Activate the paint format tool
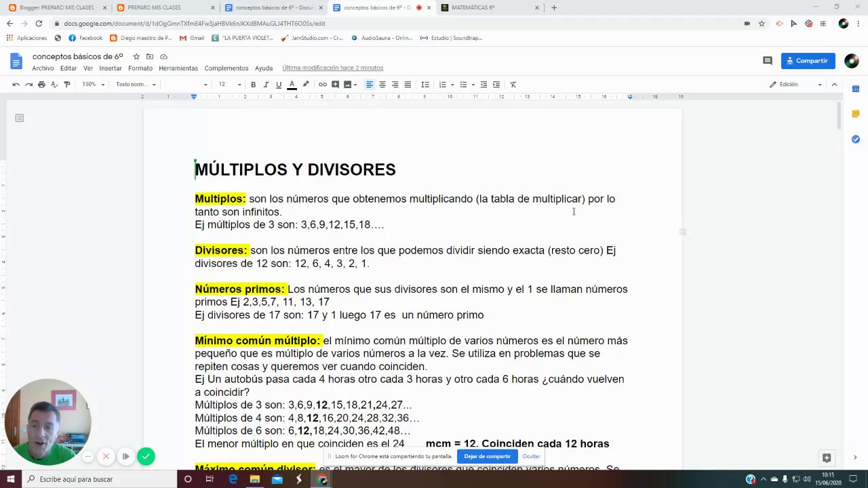The height and width of the screenshot is (488, 868). 66,85
